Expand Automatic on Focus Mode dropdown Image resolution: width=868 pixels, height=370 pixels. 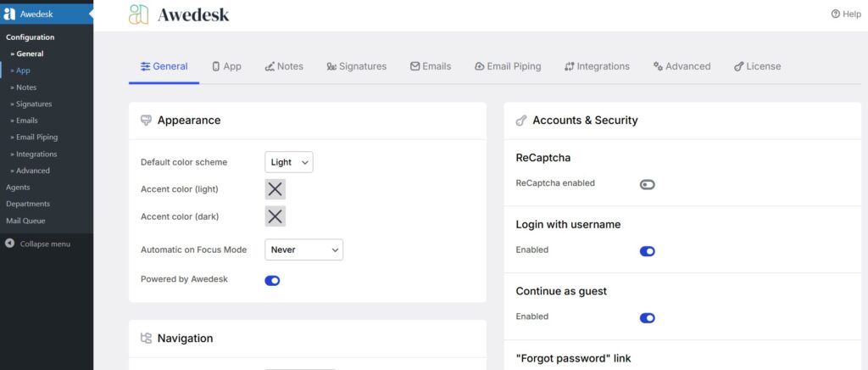pyautogui.click(x=304, y=249)
